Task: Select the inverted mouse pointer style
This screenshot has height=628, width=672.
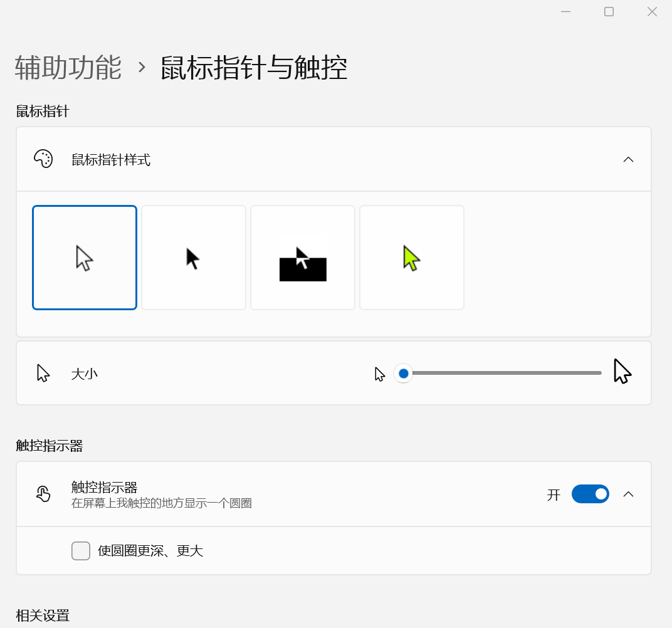Action: click(303, 258)
